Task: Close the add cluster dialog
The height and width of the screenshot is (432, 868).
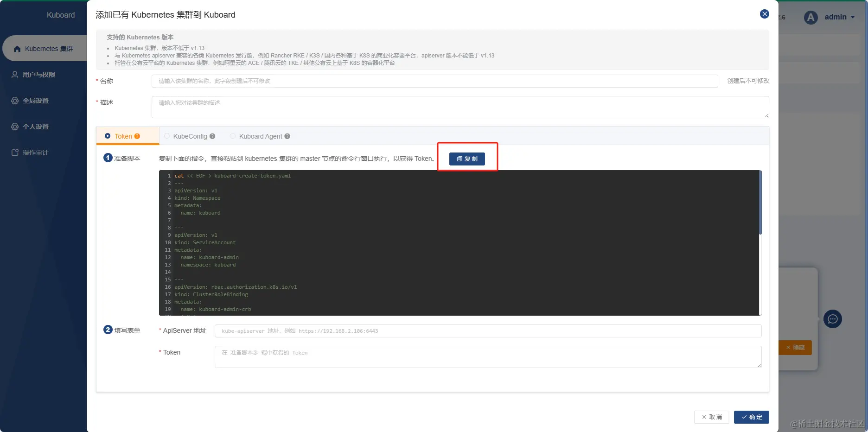Action: coord(765,14)
